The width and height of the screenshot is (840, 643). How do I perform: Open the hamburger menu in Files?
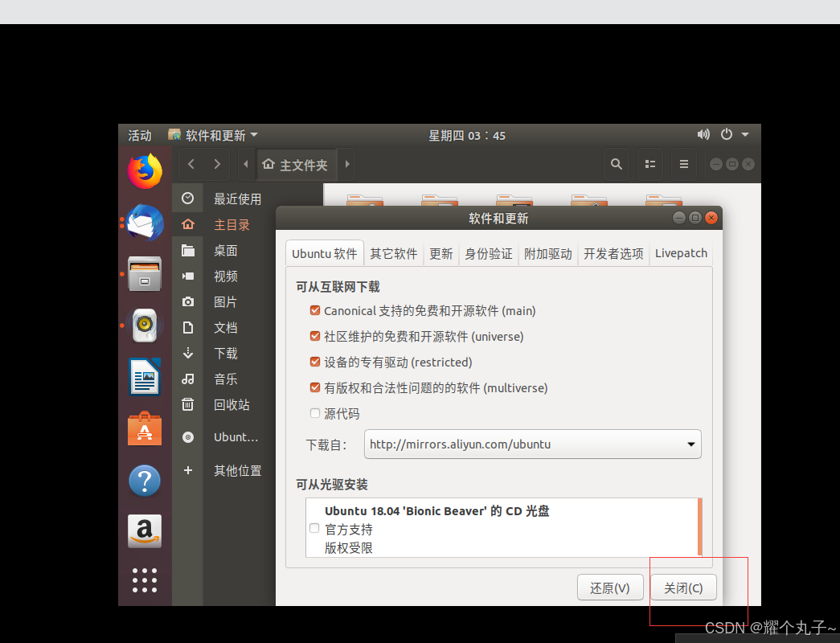(x=684, y=164)
